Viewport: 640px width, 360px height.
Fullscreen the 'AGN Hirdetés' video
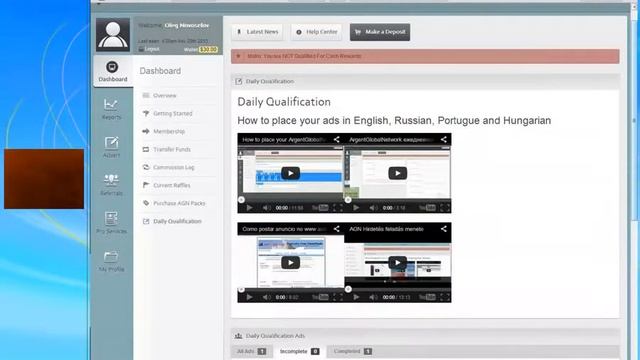445,297
